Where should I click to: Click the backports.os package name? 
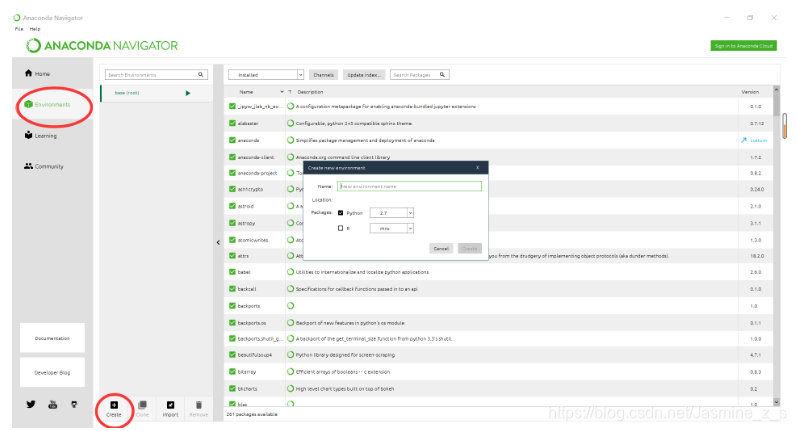coord(252,323)
